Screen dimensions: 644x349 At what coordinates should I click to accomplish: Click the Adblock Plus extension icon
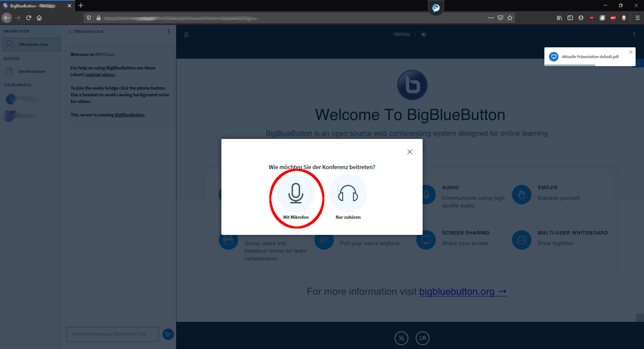[613, 18]
